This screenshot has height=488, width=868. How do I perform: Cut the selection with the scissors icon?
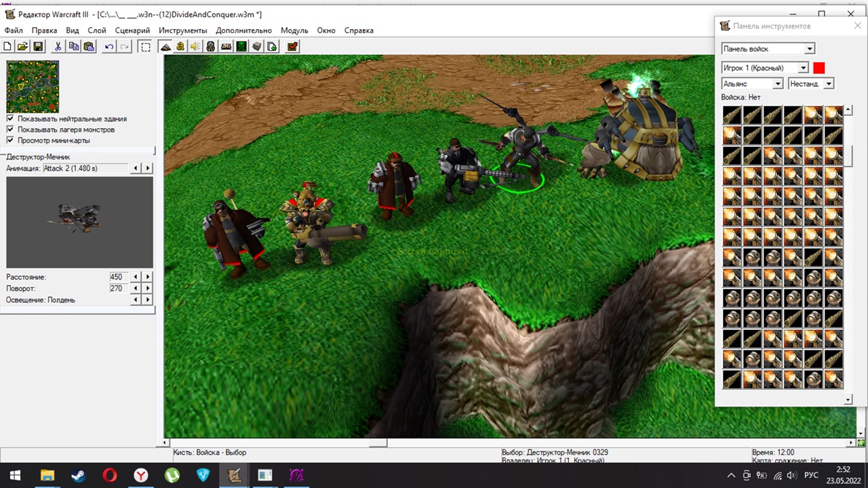58,46
